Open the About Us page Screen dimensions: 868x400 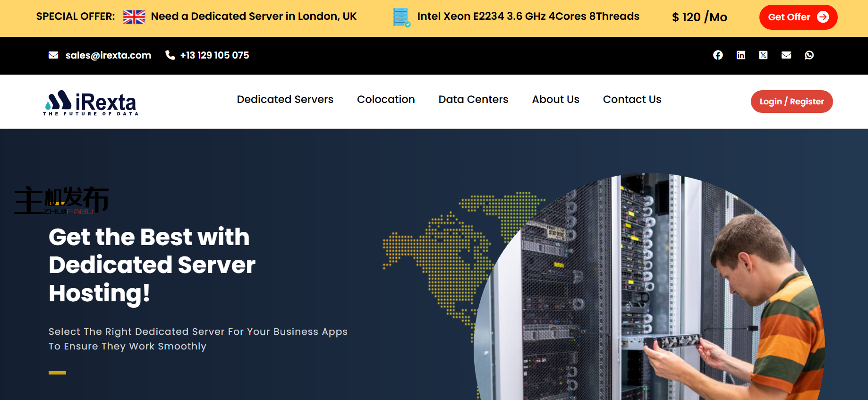click(555, 100)
